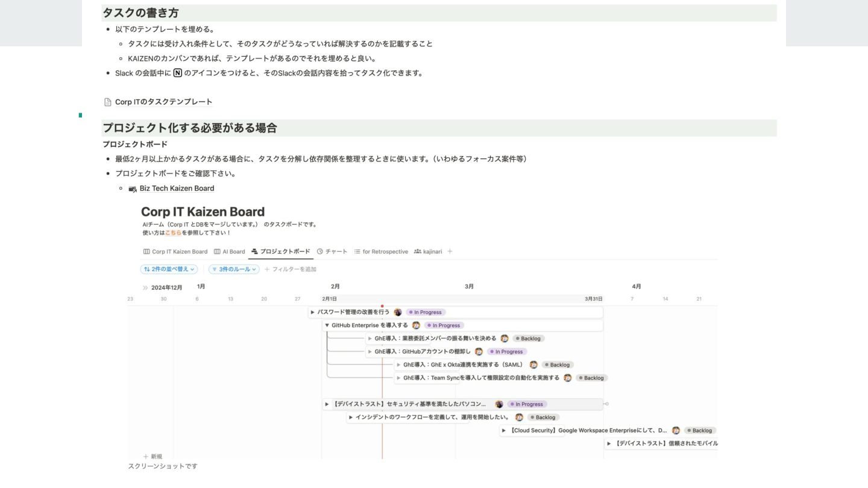Click the In Progress badge on パスワード管理の改善を行う

click(x=426, y=312)
